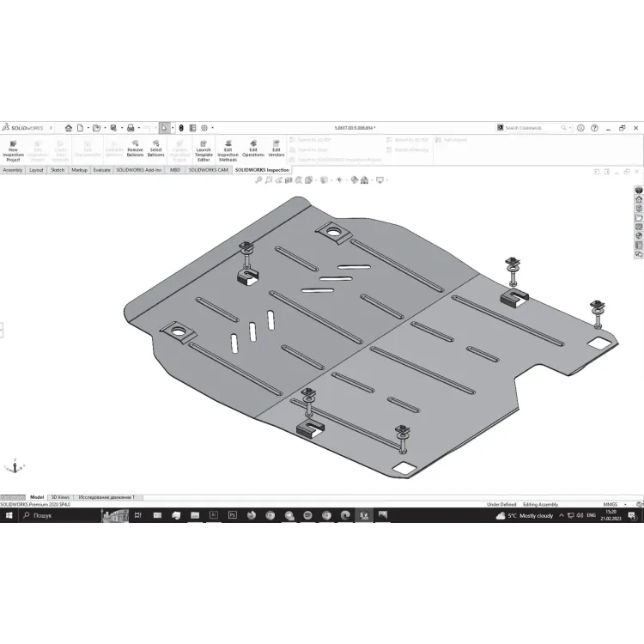644x644 pixels.
Task: Click the Select Balloons tool
Action: click(x=156, y=149)
